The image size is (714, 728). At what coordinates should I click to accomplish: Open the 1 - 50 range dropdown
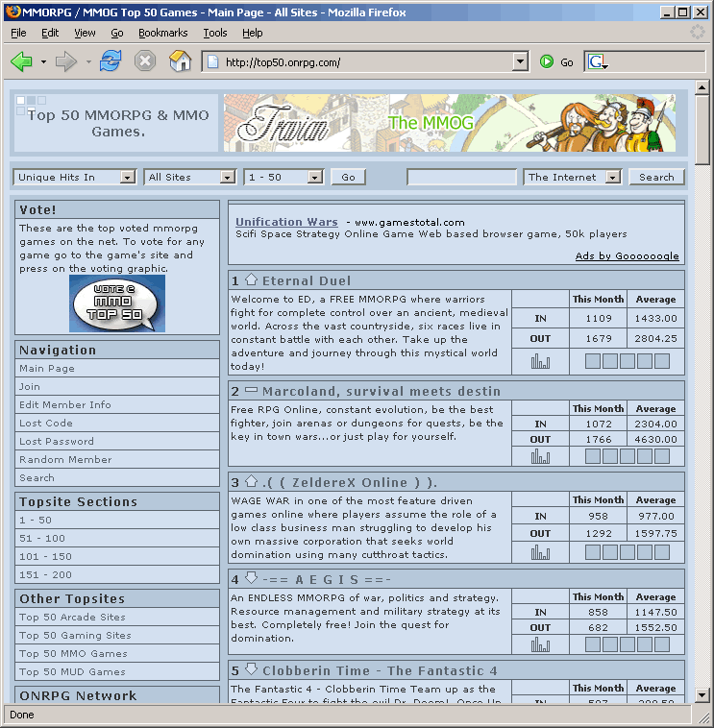[x=283, y=177]
